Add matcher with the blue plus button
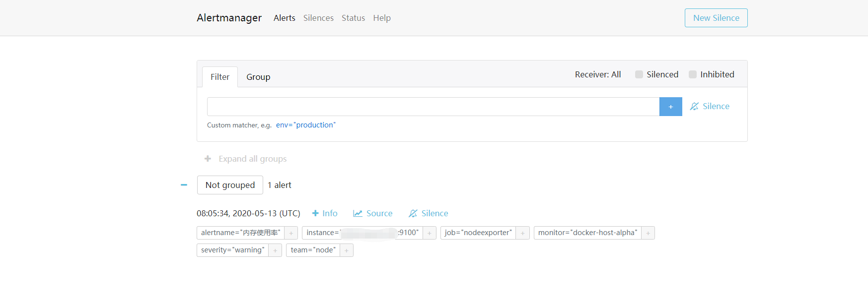This screenshot has height=306, width=868. [x=670, y=107]
